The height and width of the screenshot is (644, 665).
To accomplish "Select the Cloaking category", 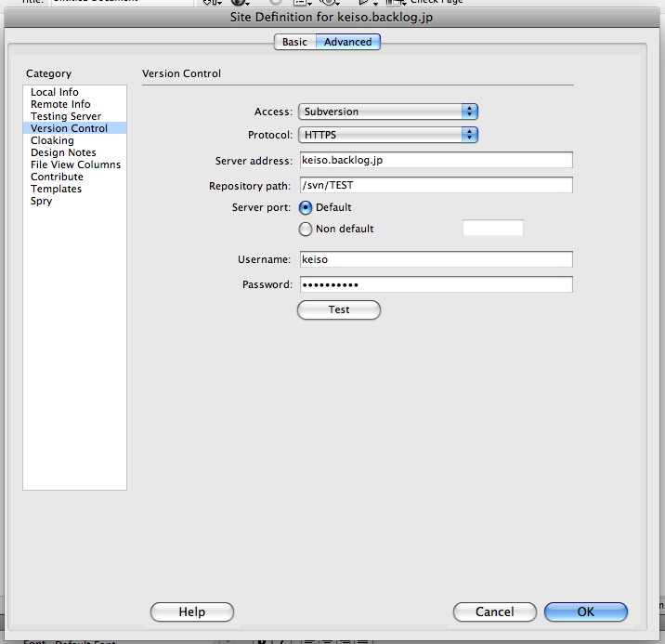I will [52, 140].
